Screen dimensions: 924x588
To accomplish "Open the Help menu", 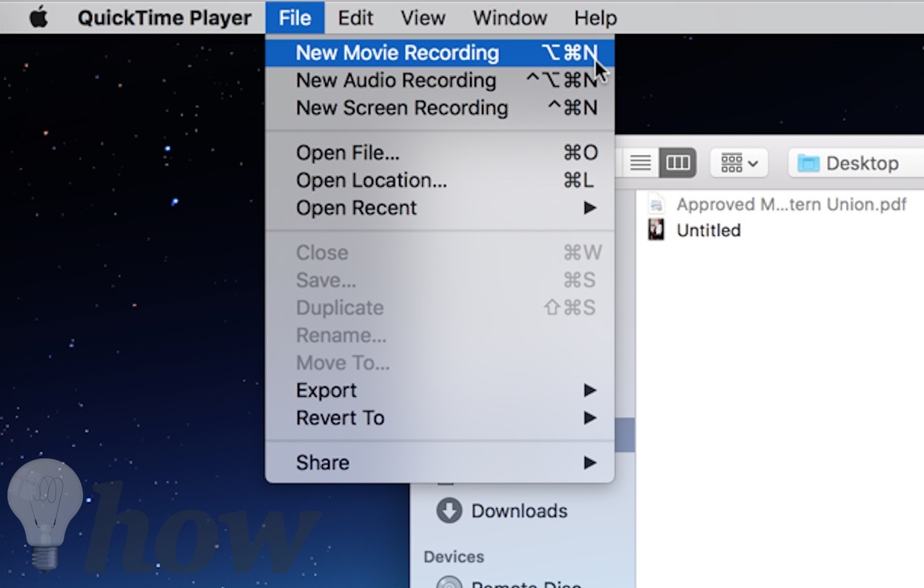I will 595,17.
